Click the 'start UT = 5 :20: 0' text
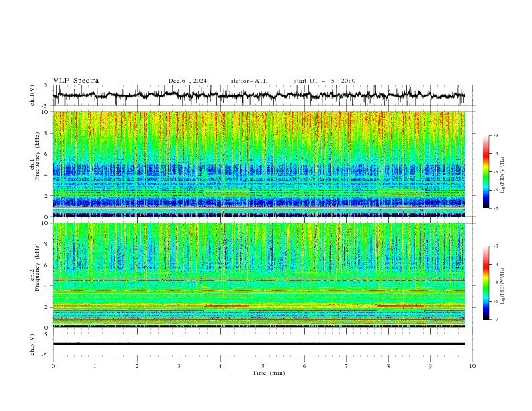The width and height of the screenshot is (532, 411). point(324,81)
